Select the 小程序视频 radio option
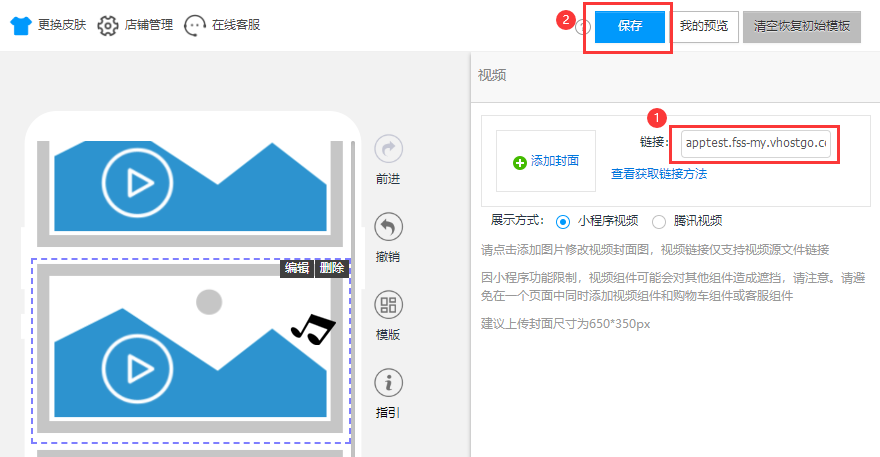The image size is (880, 457). [562, 221]
